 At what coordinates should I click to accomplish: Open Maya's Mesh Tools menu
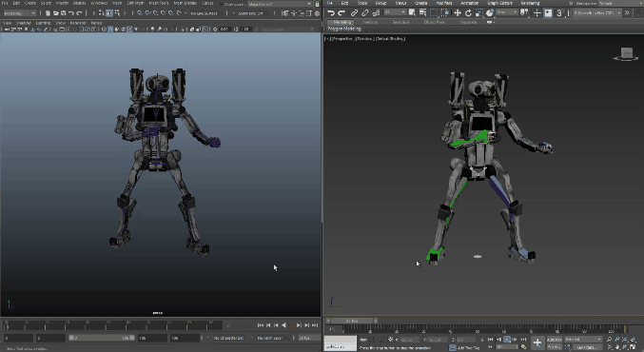pos(159,3)
